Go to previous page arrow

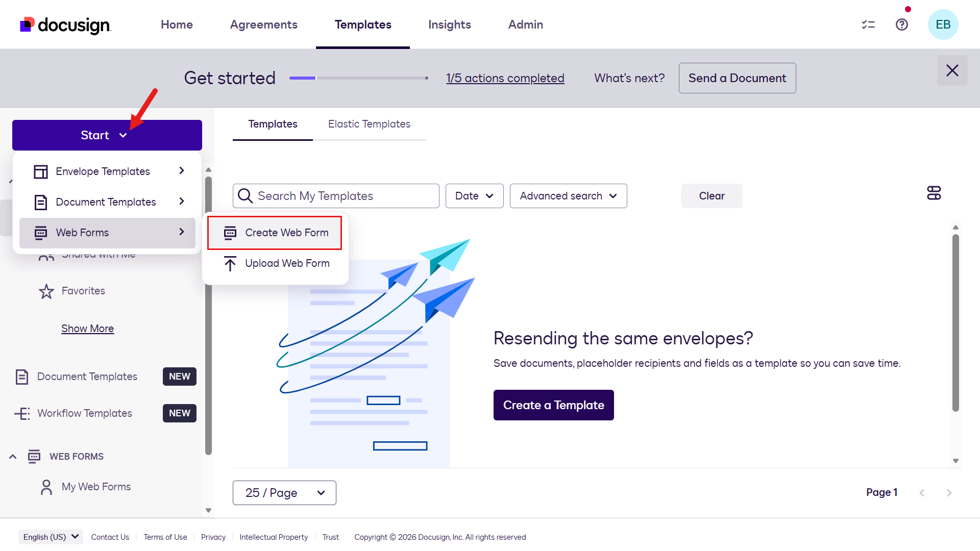(x=922, y=492)
